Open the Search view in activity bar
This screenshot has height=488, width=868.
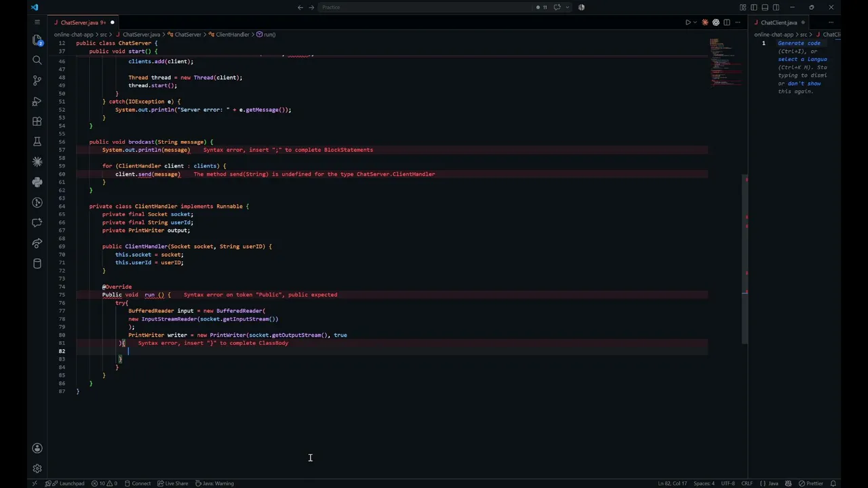point(37,60)
